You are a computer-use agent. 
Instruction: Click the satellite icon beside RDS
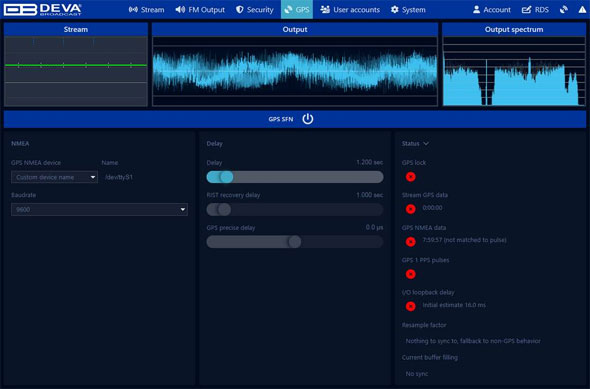[563, 9]
